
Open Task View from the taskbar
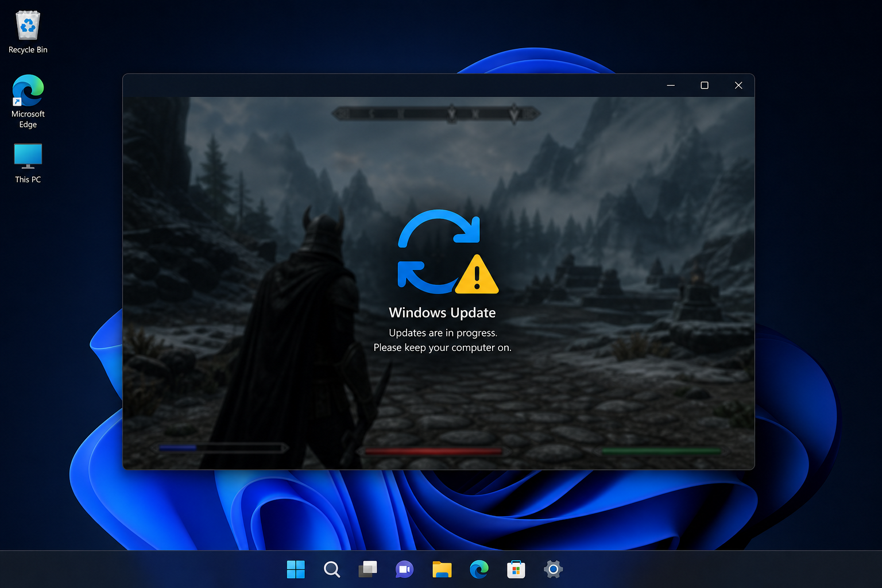point(368,569)
